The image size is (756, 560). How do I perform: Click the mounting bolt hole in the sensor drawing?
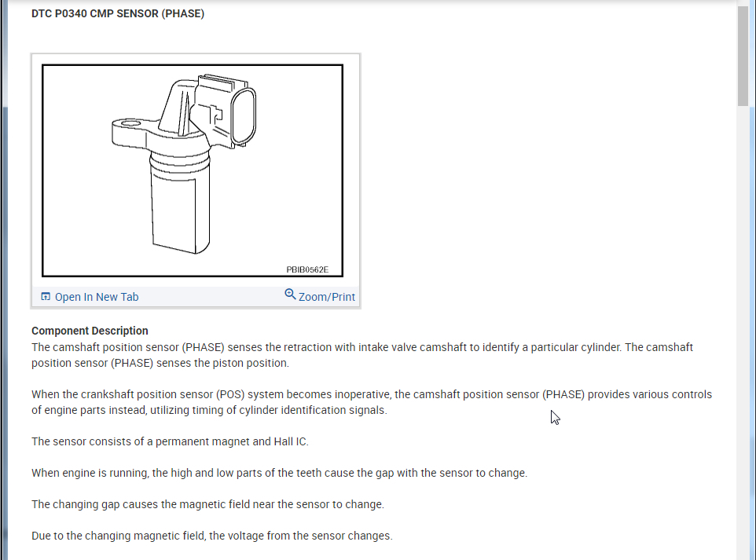coord(130,124)
